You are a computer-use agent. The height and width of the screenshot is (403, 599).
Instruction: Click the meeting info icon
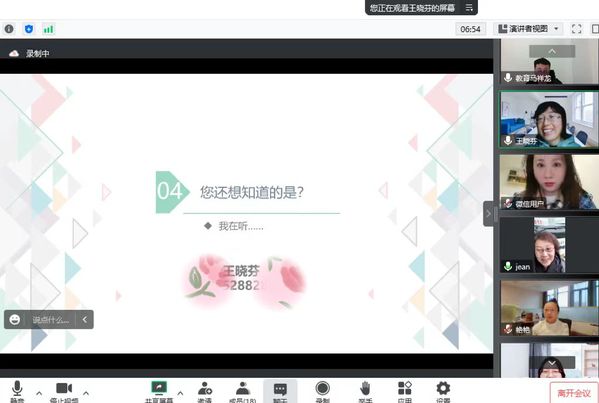[9, 29]
